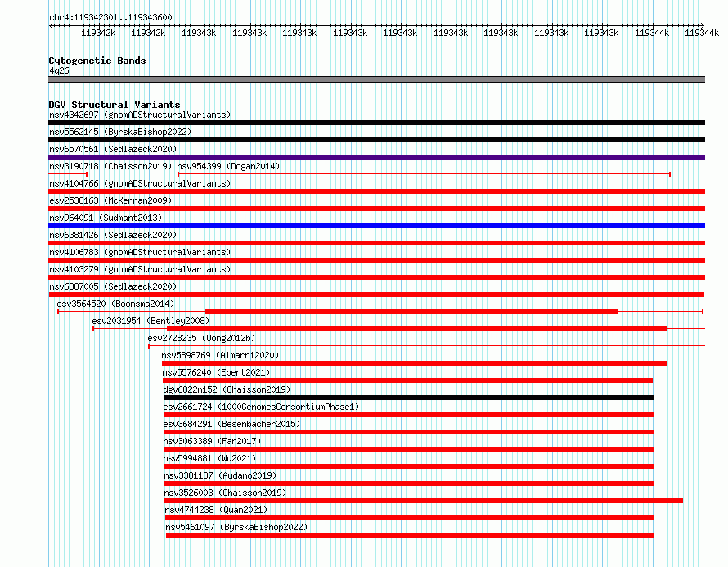Click the nsv3190718 Chaisson2019 label
Screen dimensions: 728x567
(110, 166)
